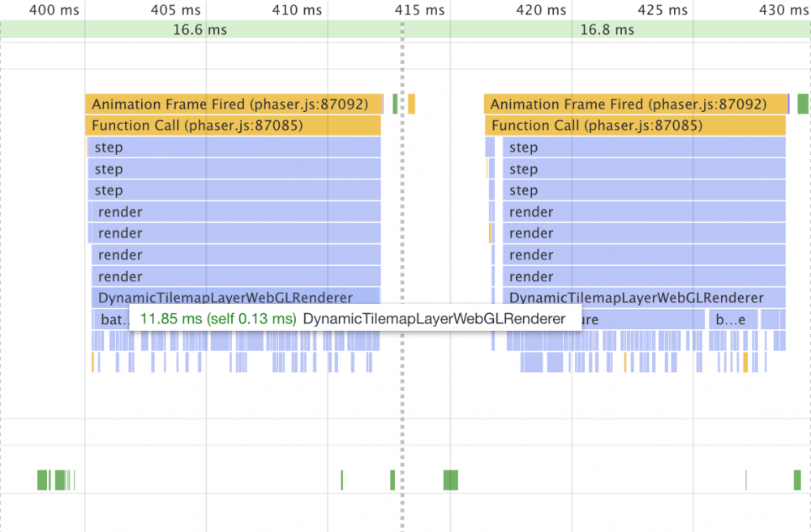Click wide green block in bottom track center
811x532 pixels.
[451, 480]
